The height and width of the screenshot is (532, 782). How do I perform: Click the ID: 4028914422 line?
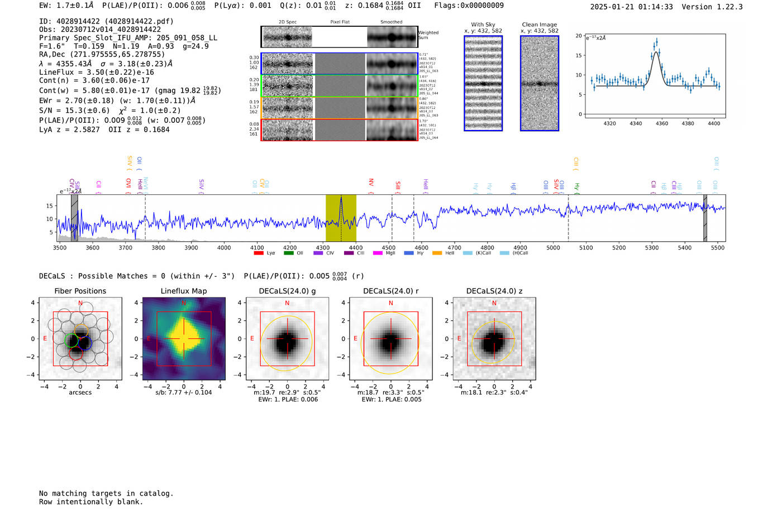(106, 21)
